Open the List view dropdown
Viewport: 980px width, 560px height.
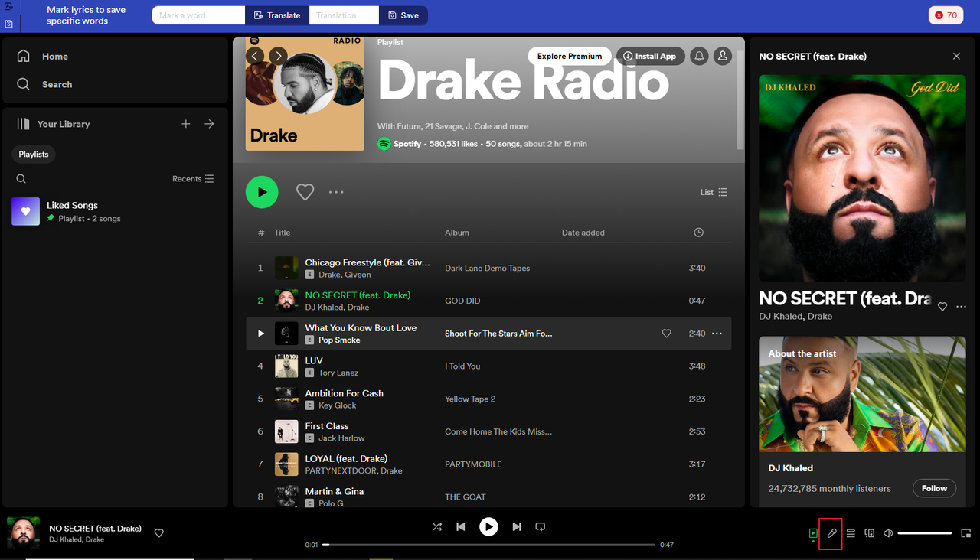click(x=711, y=192)
